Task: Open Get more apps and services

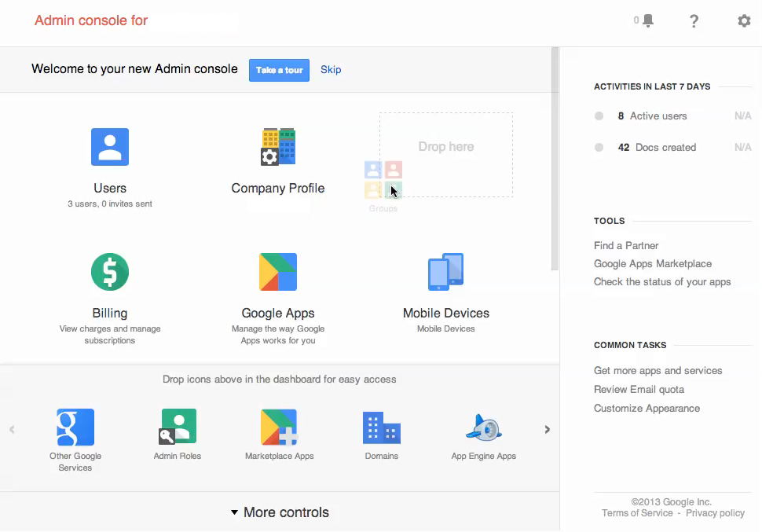Action: (658, 371)
